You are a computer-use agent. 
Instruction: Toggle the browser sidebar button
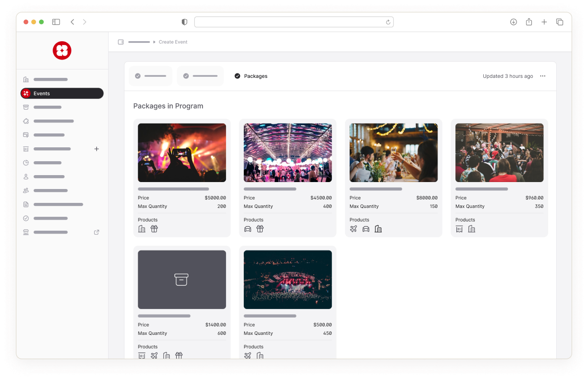56,22
